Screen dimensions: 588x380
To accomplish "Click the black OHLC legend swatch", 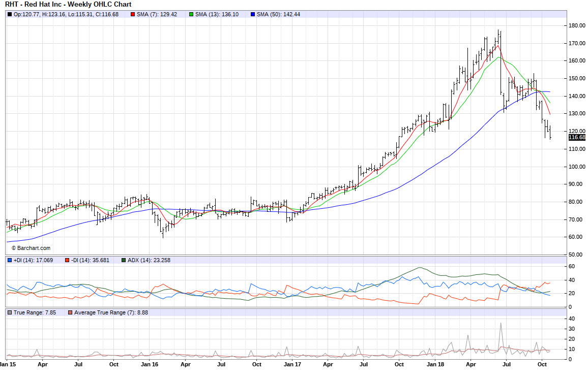I will click(x=10, y=15).
